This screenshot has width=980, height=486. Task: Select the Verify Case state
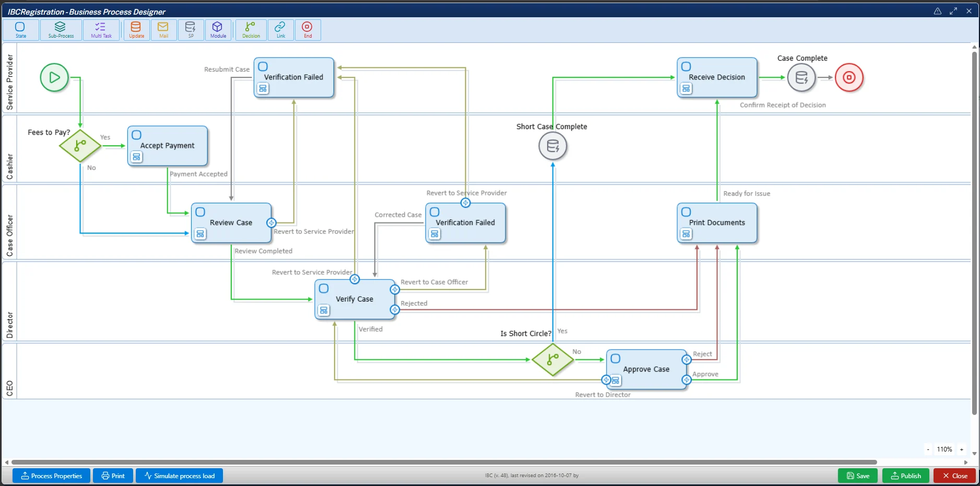[x=355, y=299]
